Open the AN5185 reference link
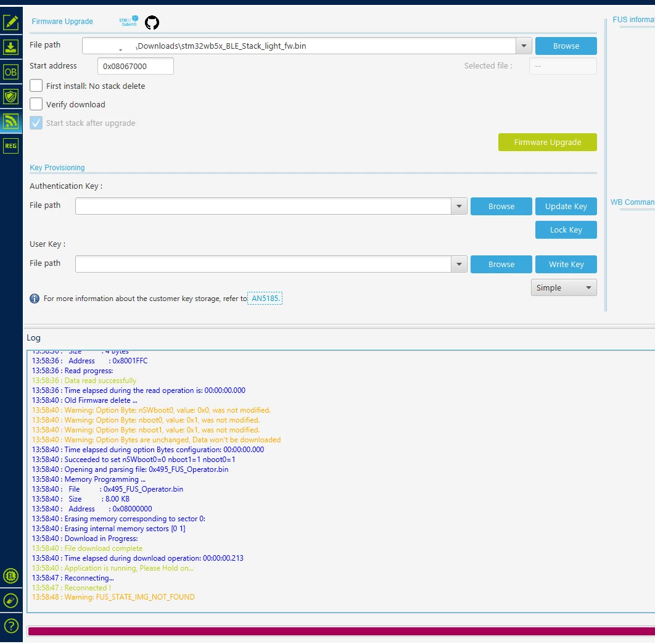Viewport: 655px width, 644px height. point(265,299)
